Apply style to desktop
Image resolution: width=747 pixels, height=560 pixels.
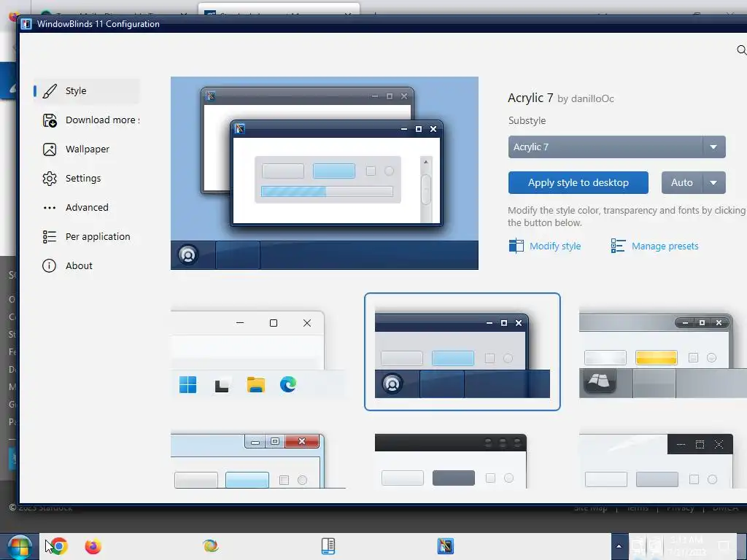578,182
